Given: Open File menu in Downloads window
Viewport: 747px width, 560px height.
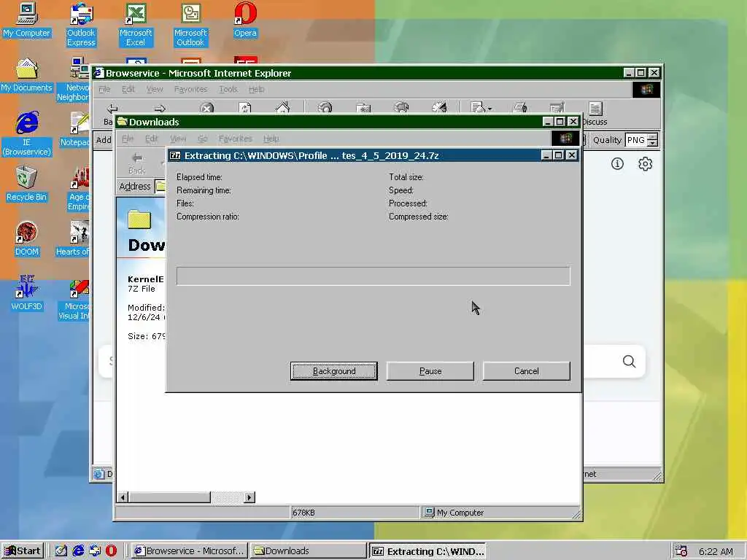Looking at the screenshot, I should pyautogui.click(x=128, y=139).
